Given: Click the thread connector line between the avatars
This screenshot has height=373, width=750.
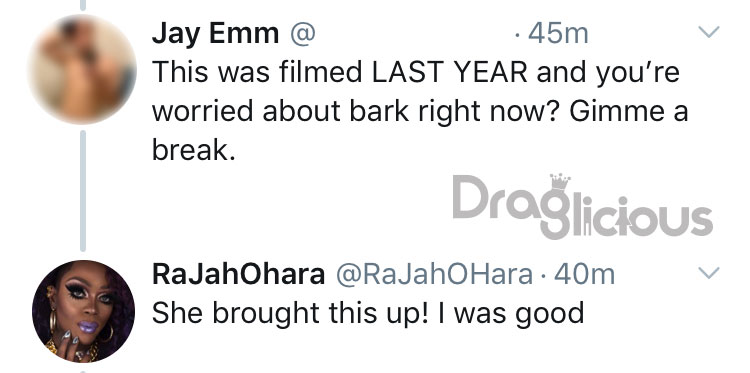Looking at the screenshot, I should [83, 191].
